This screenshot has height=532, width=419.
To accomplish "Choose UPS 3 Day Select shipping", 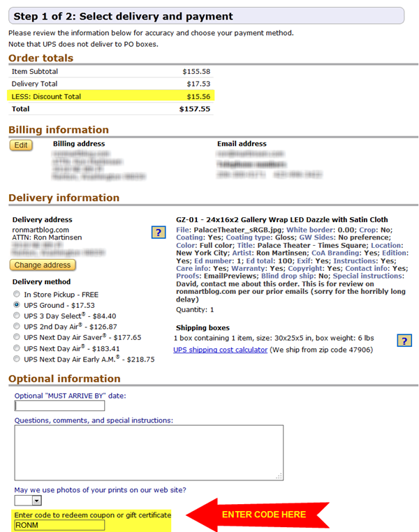I will coord(17,316).
